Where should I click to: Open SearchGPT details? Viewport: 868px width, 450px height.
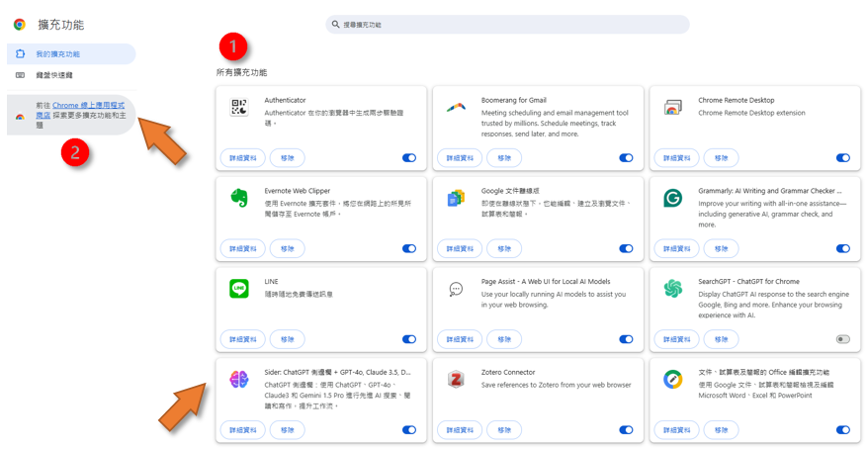point(677,339)
